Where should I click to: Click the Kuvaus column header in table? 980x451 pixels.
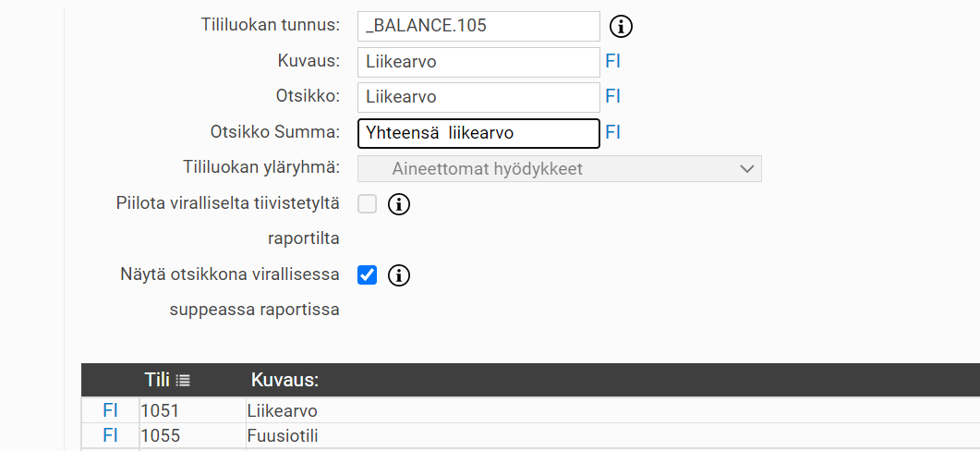point(284,380)
